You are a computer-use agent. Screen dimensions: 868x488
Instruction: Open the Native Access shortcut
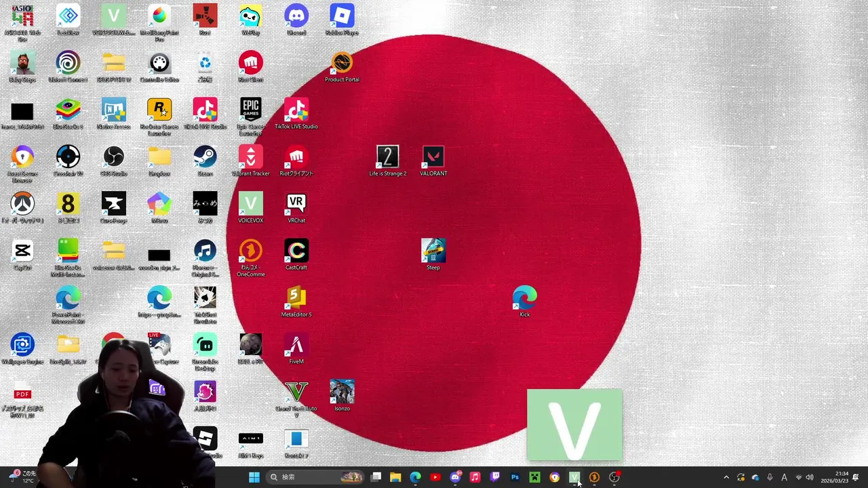(x=114, y=114)
